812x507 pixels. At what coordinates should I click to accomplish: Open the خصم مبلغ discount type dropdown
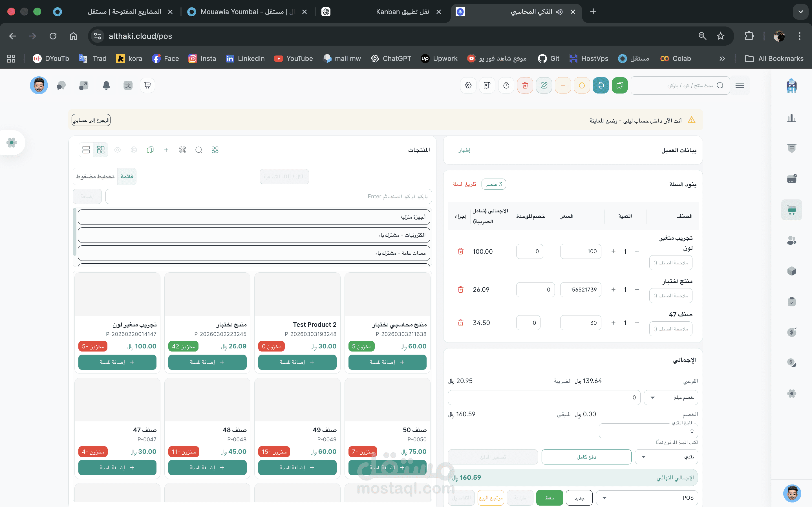[670, 397]
